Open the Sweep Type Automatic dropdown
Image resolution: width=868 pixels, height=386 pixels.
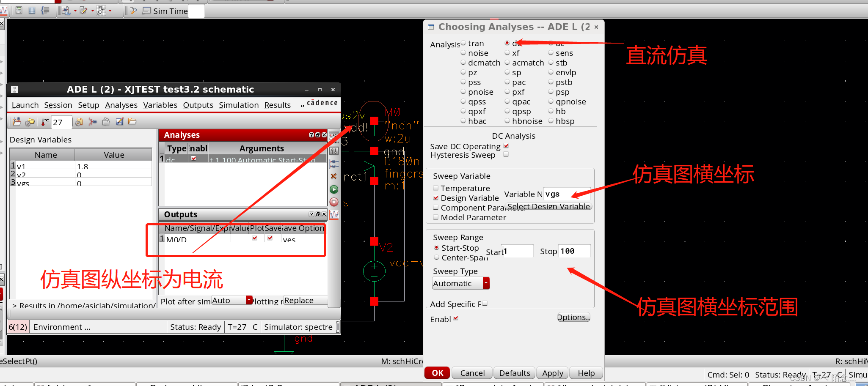[461, 283]
